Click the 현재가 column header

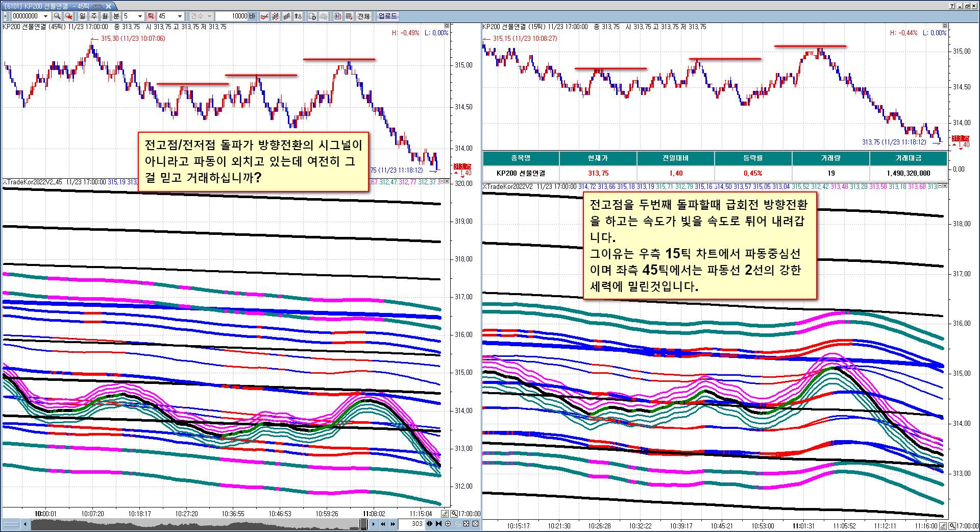(598, 158)
